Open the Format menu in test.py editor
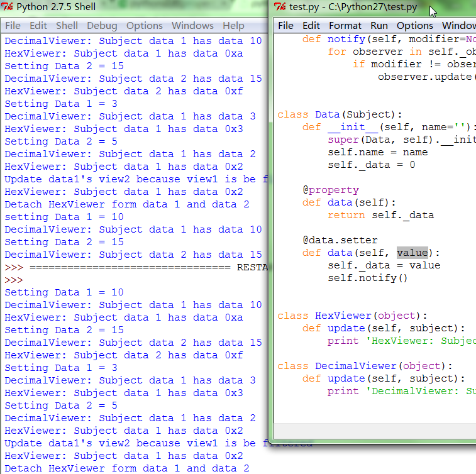Image resolution: width=476 pixels, height=474 pixels. click(x=345, y=26)
